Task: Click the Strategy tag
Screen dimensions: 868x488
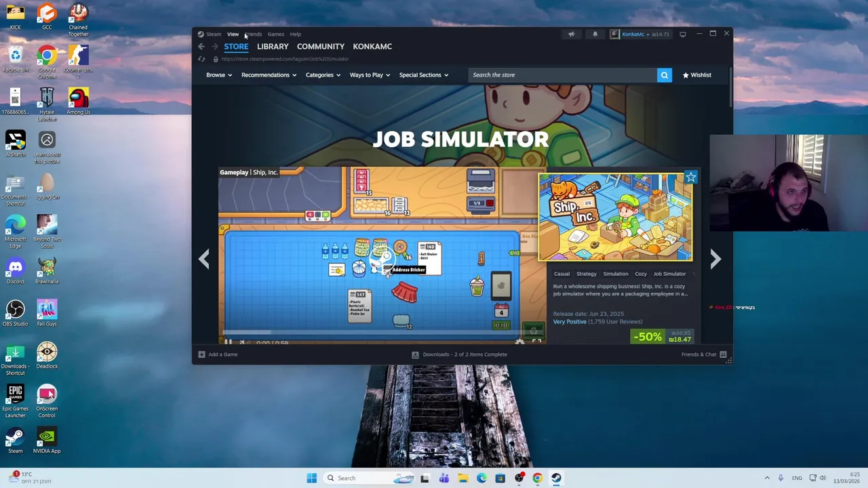Action: coord(587,274)
